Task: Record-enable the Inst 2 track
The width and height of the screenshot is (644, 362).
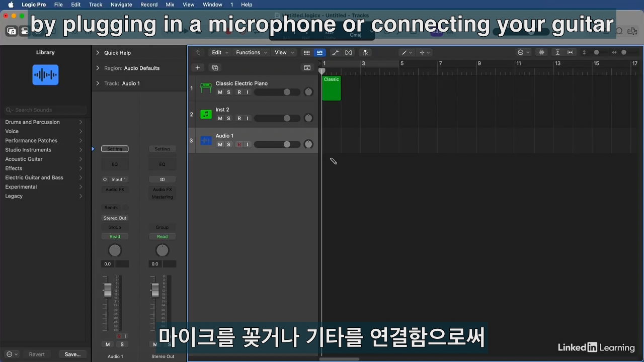Action: pyautogui.click(x=239, y=119)
